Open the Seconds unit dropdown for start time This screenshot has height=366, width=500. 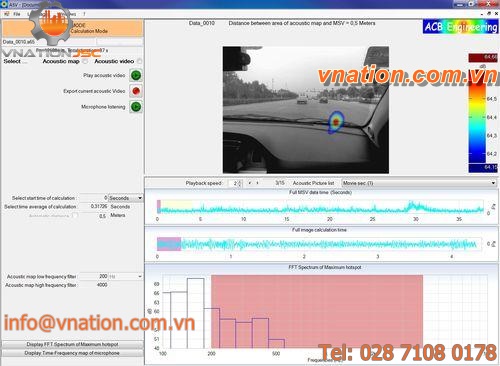coord(126,198)
